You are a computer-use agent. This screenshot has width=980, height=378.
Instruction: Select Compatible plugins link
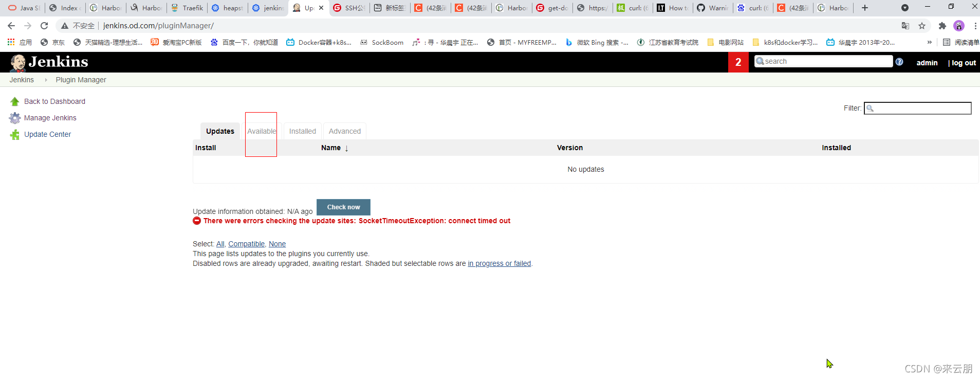coord(246,244)
